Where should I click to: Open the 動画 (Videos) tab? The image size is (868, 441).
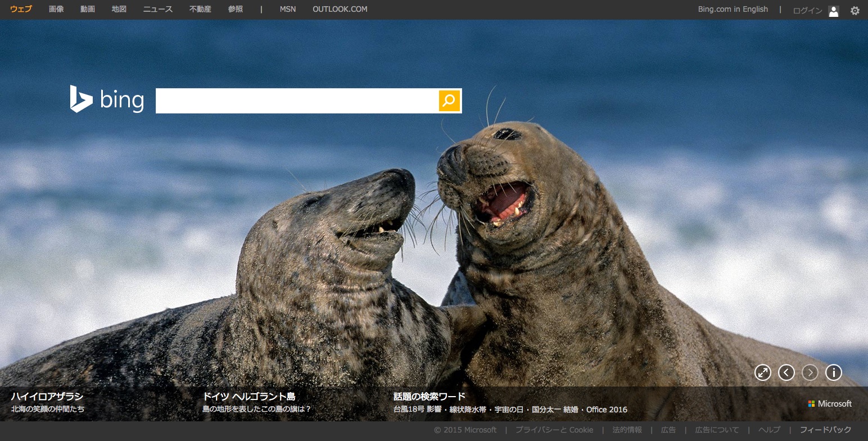click(88, 9)
